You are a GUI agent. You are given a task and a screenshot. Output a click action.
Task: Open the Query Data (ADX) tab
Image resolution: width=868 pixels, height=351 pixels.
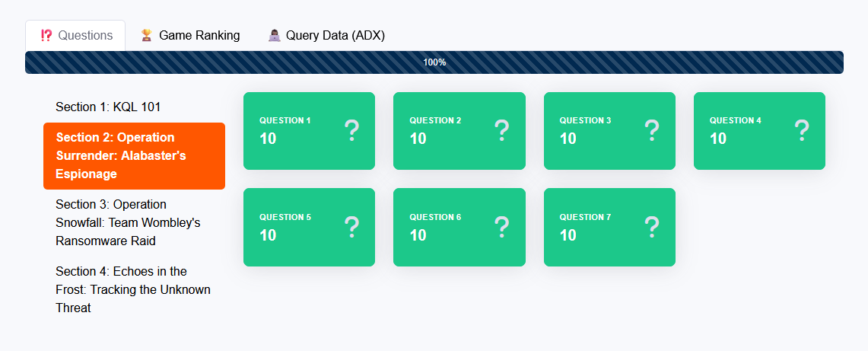pyautogui.click(x=335, y=35)
